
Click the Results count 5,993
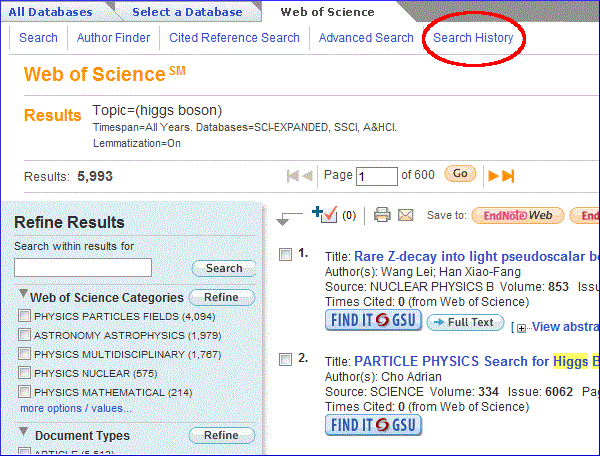(x=95, y=176)
